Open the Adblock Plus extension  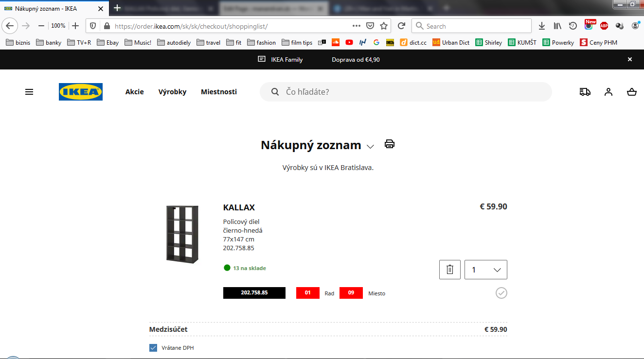[604, 26]
